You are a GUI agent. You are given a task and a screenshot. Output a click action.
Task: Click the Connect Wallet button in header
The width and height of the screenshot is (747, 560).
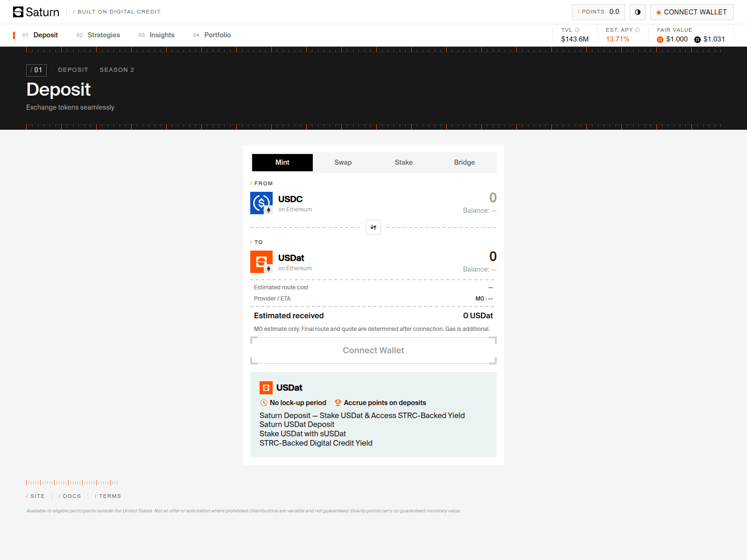coord(692,12)
